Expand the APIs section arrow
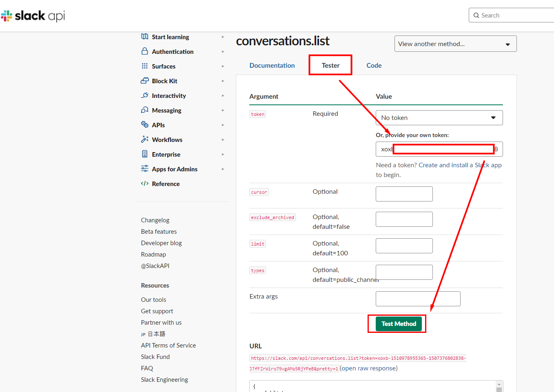The height and width of the screenshot is (392, 554). click(x=223, y=125)
